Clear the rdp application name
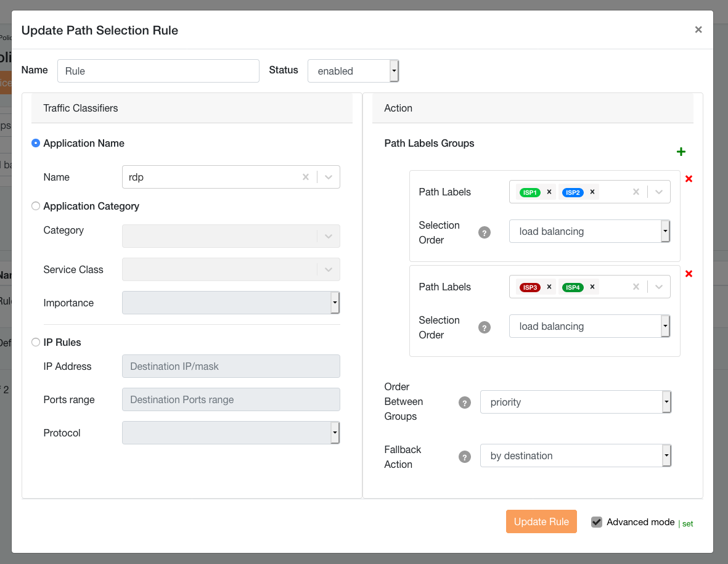 tap(306, 177)
